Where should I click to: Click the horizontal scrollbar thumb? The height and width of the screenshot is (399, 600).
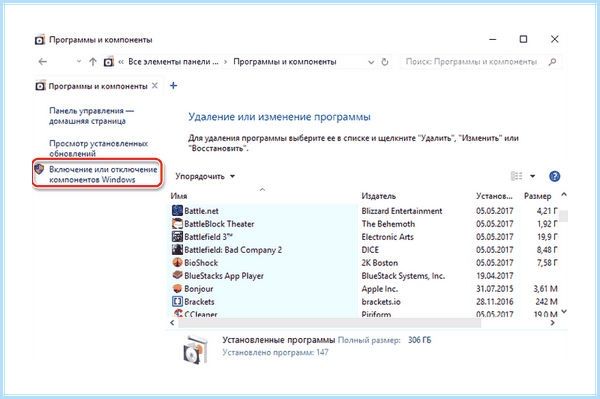[x=329, y=323]
